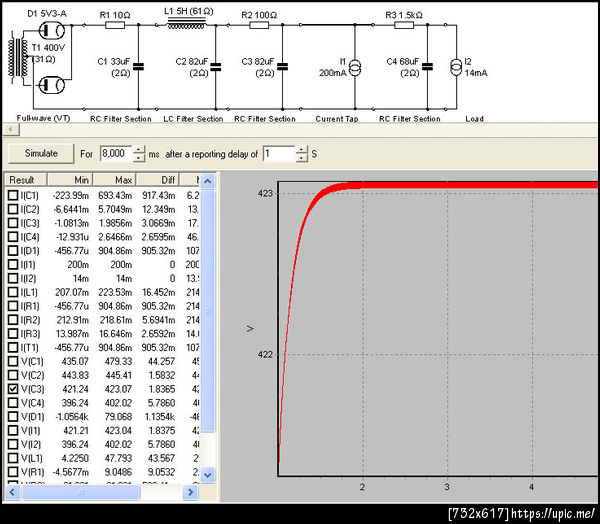This screenshot has height=524, width=600.
Task: Check the I(R1) result checkbox
Action: coord(13,306)
